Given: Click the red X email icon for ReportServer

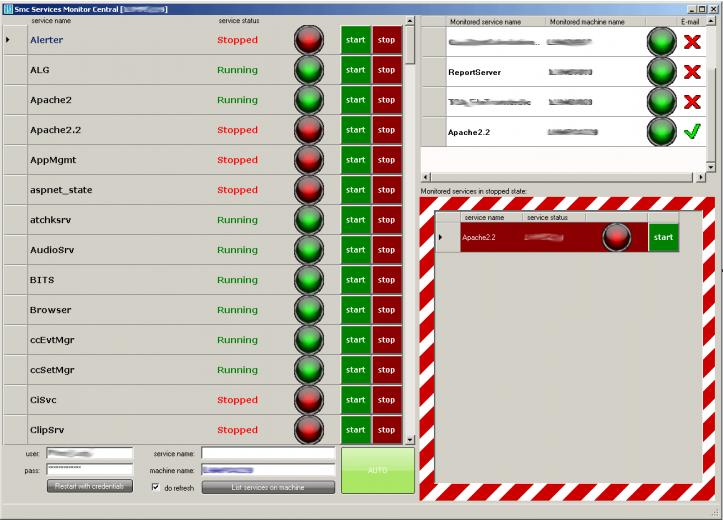Looking at the screenshot, I should (691, 72).
